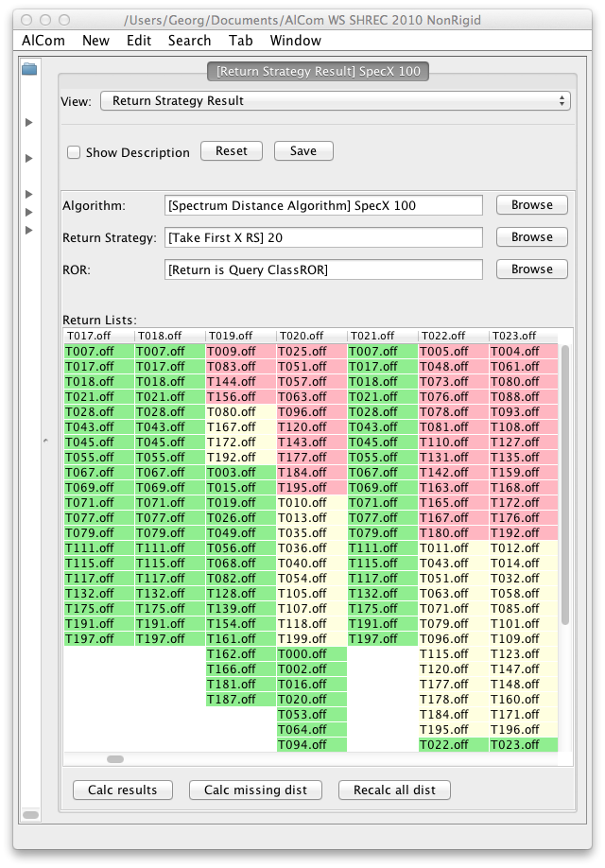
Task: Open the Search menu
Action: [x=189, y=41]
